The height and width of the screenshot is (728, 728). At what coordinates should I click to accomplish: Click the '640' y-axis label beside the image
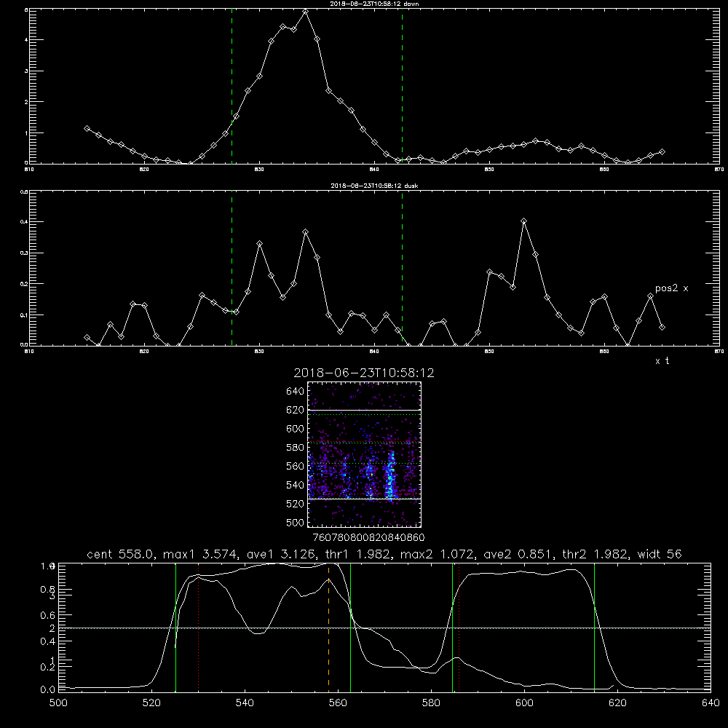point(296,392)
